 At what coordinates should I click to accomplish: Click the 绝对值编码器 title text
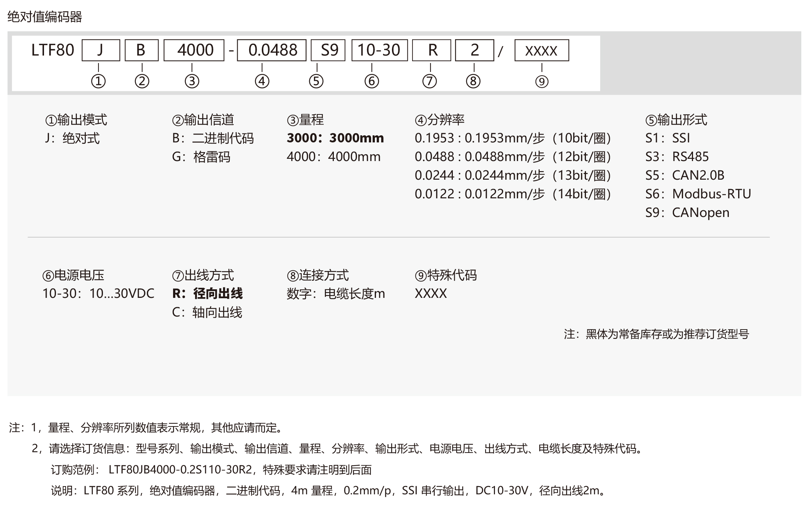click(x=45, y=17)
